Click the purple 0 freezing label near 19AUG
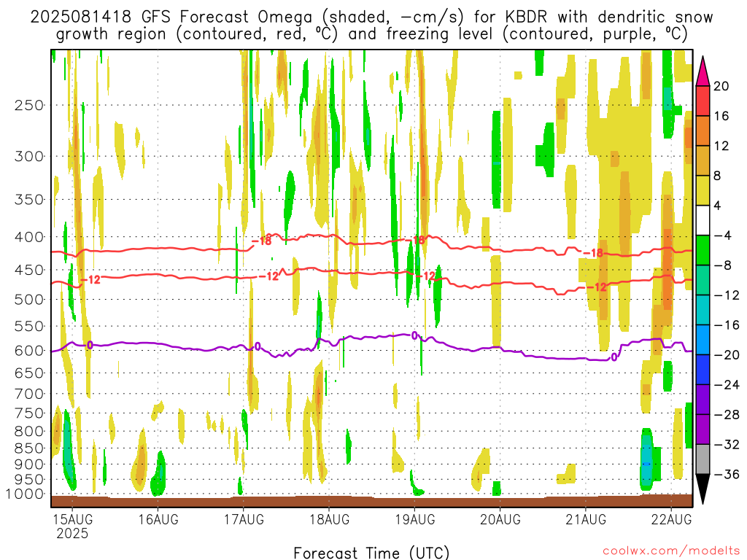Viewport: 747px width, 560px height. 414,335
